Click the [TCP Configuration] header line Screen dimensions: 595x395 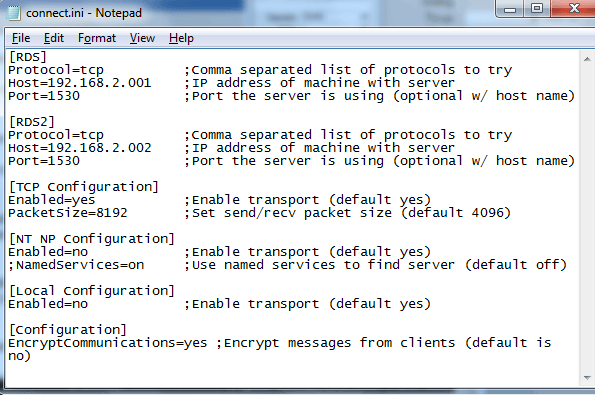pos(83,187)
